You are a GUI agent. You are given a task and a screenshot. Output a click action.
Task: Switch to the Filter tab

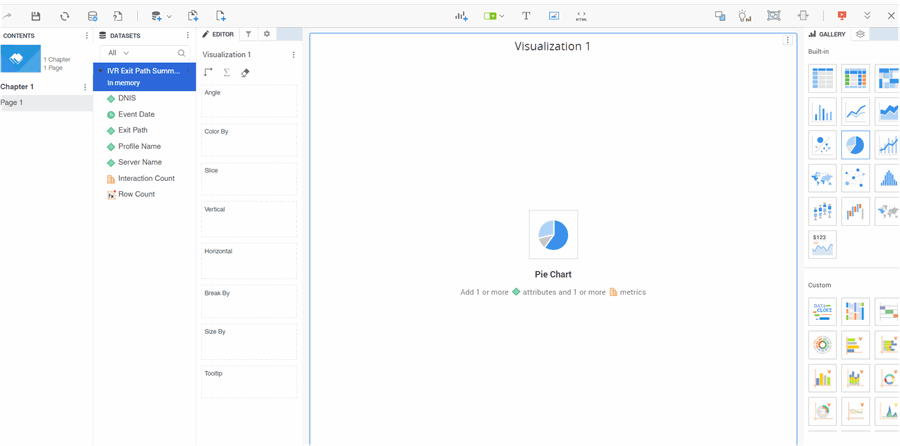coord(249,35)
